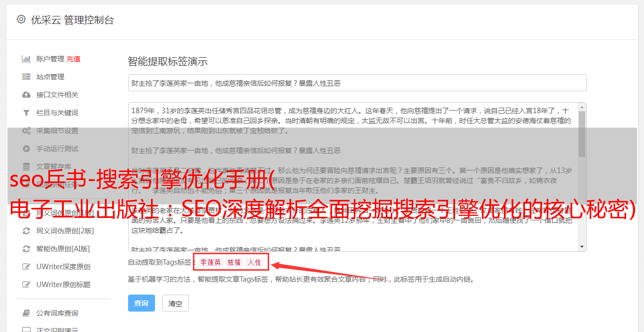Screen dimensions: 644x332
Task: Click the server icon for 站点管理
Action: pos(26,77)
